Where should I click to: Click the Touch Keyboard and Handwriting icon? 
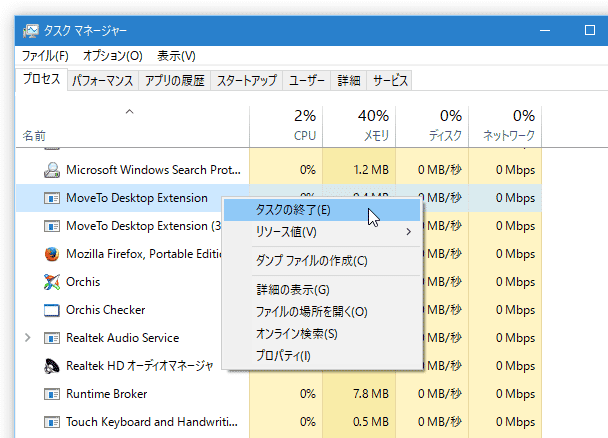click(52, 422)
